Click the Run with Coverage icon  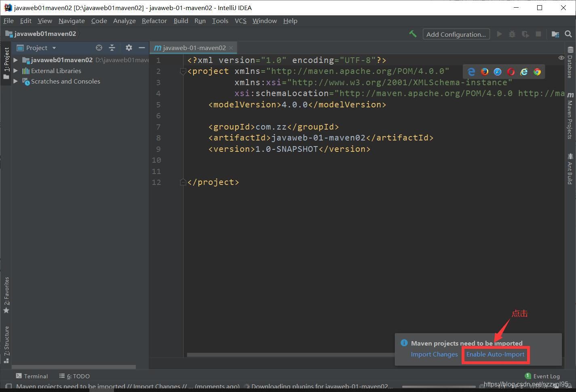(x=525, y=34)
